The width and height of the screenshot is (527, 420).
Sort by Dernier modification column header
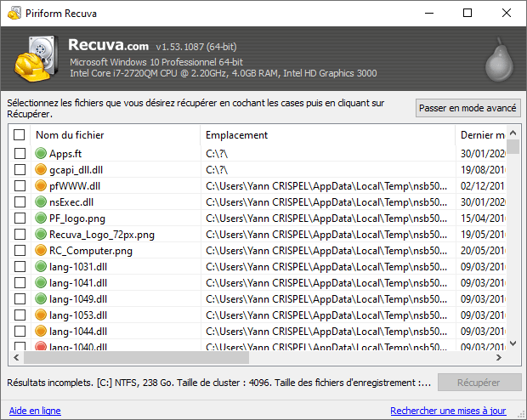(x=480, y=135)
